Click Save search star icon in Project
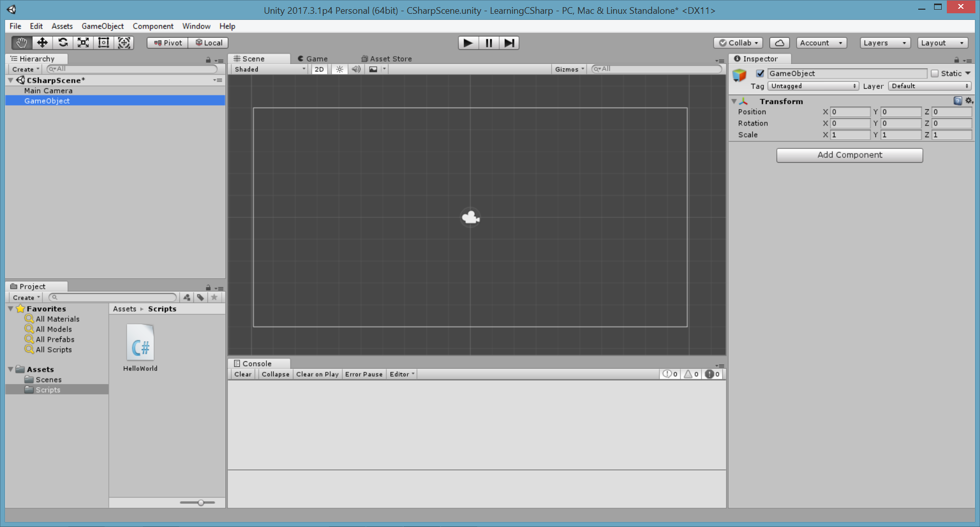Image resolution: width=980 pixels, height=527 pixels. point(214,297)
